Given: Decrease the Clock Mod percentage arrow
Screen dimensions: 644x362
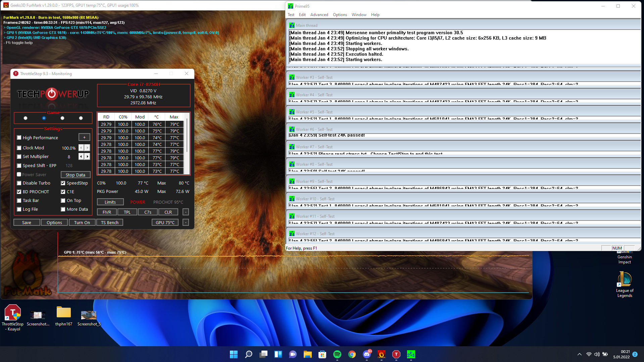Looking at the screenshot, I should (81, 148).
